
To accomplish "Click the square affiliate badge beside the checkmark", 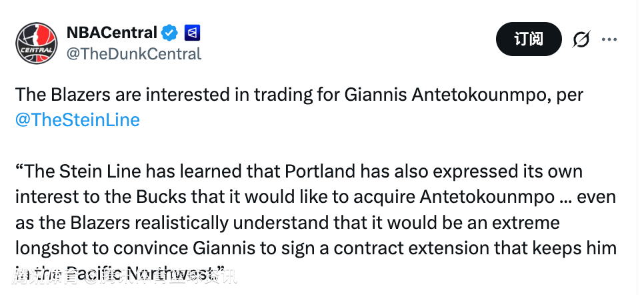I will (192, 32).
